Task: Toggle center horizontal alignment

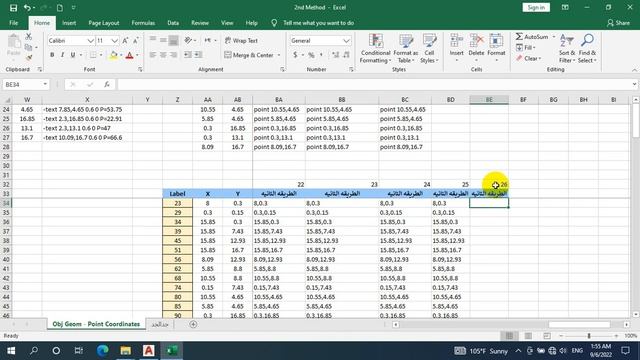Action: (x=163, y=55)
